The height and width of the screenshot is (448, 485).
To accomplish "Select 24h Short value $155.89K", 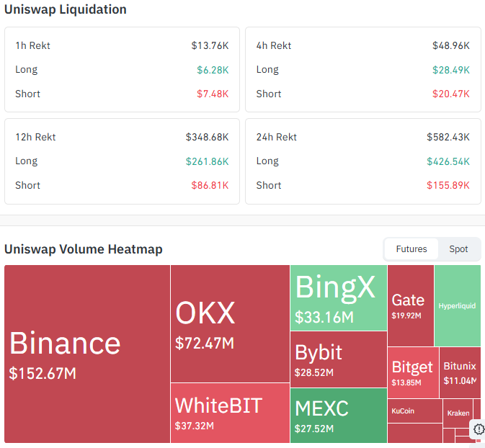I will click(448, 185).
